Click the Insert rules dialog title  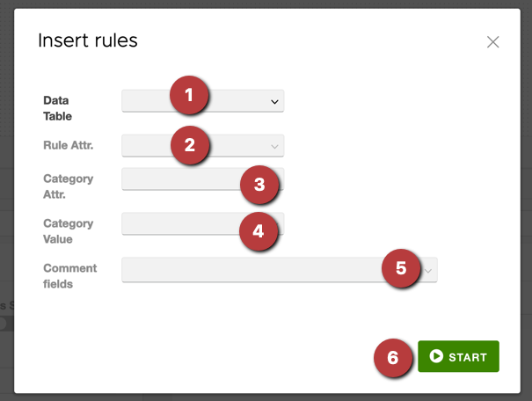tap(87, 40)
